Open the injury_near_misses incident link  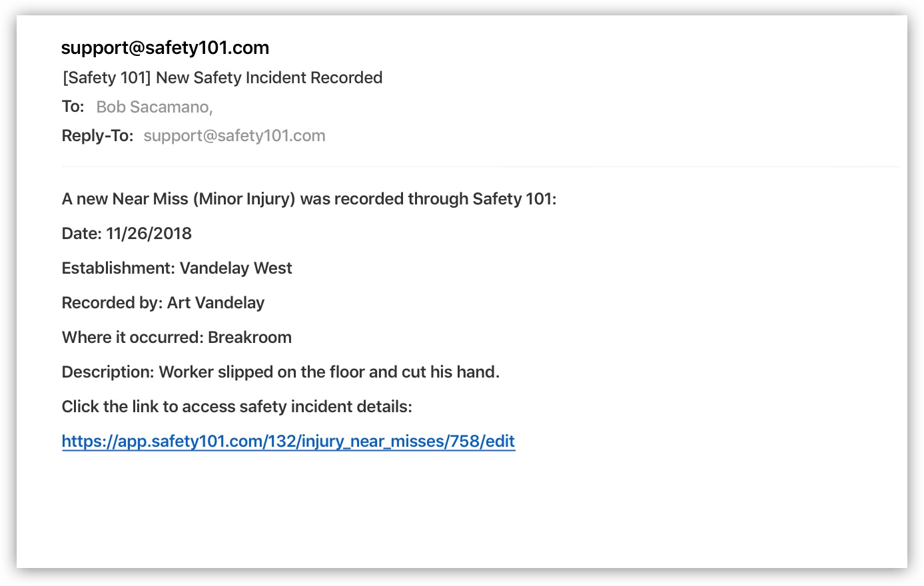288,441
